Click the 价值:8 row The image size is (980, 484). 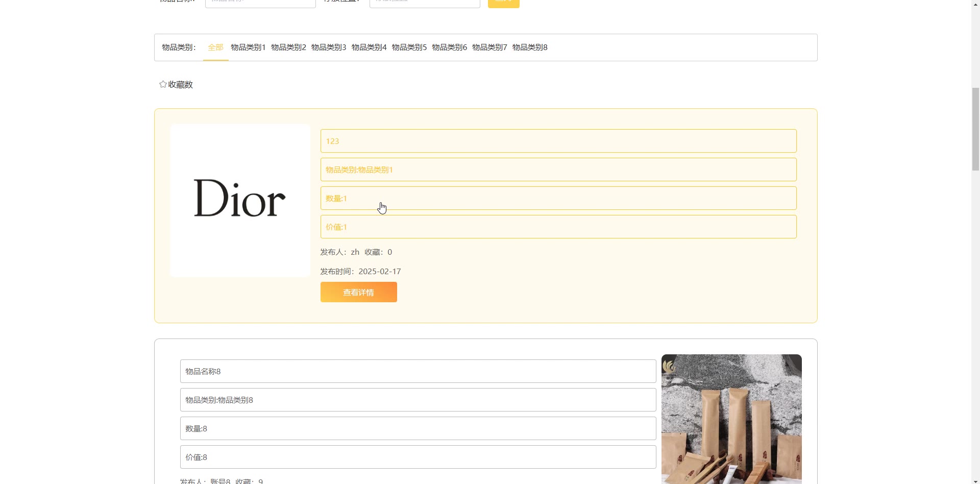pos(418,457)
